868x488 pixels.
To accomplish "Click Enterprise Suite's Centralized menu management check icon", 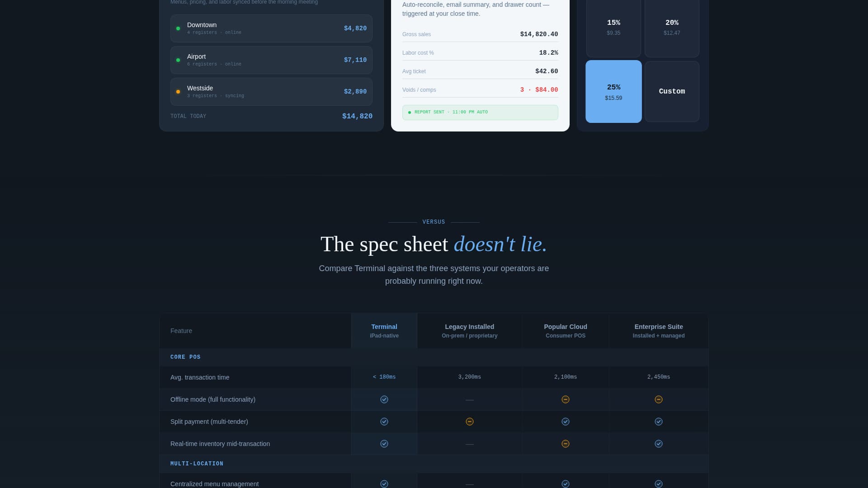I will tap(659, 484).
